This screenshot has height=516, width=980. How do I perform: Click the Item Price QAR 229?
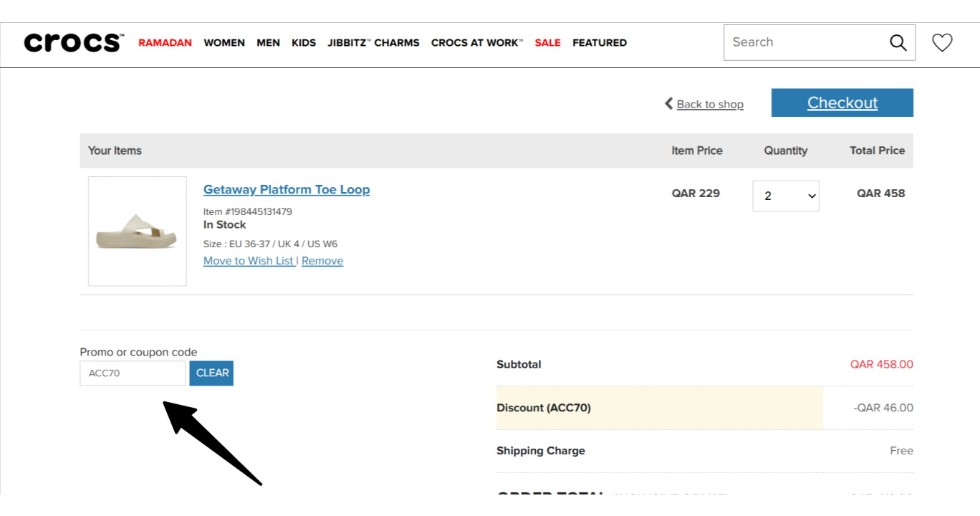coord(696,193)
